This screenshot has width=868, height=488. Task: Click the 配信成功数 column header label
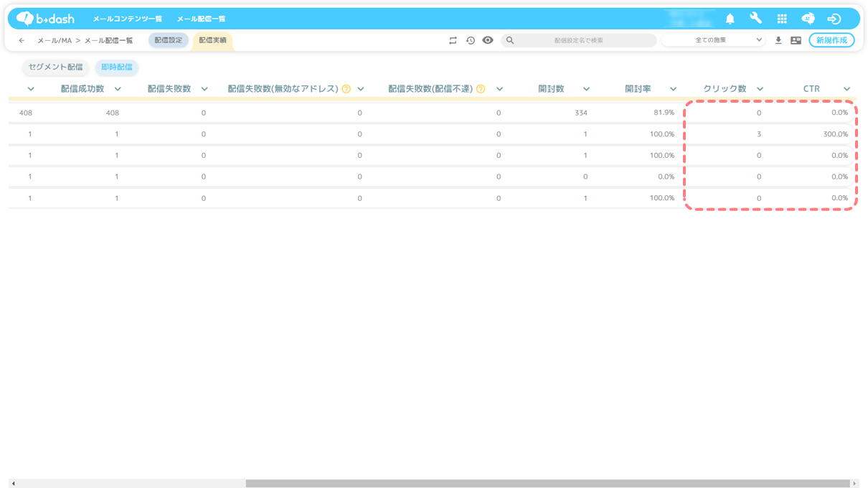[82, 89]
